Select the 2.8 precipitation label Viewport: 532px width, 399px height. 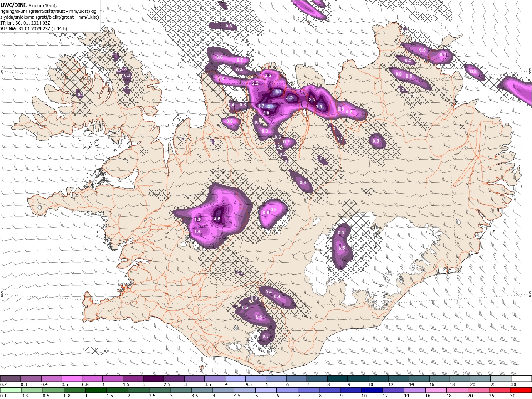pyautogui.click(x=266, y=113)
